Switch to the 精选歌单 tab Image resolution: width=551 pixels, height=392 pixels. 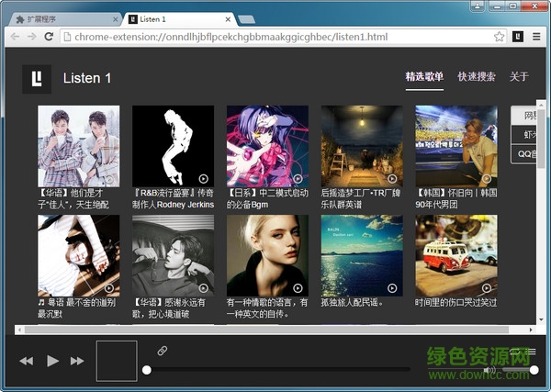tap(424, 77)
